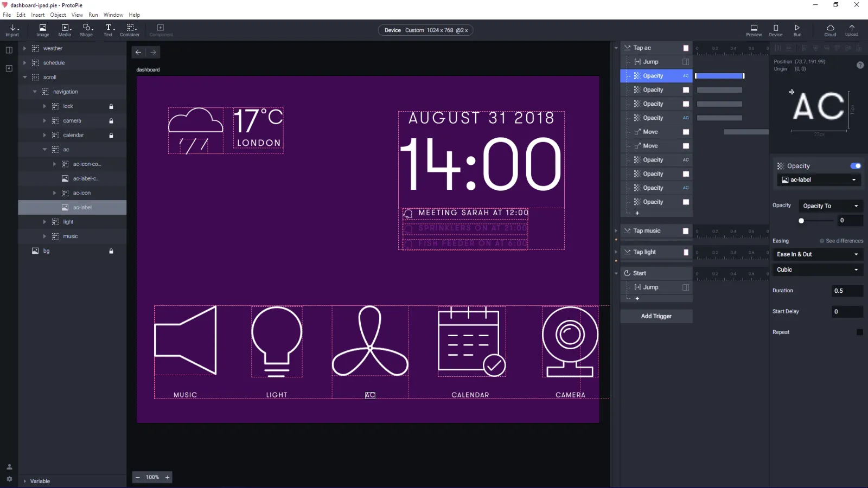868x488 pixels.
Task: Toggle checkbox on first Move response
Action: [686, 132]
